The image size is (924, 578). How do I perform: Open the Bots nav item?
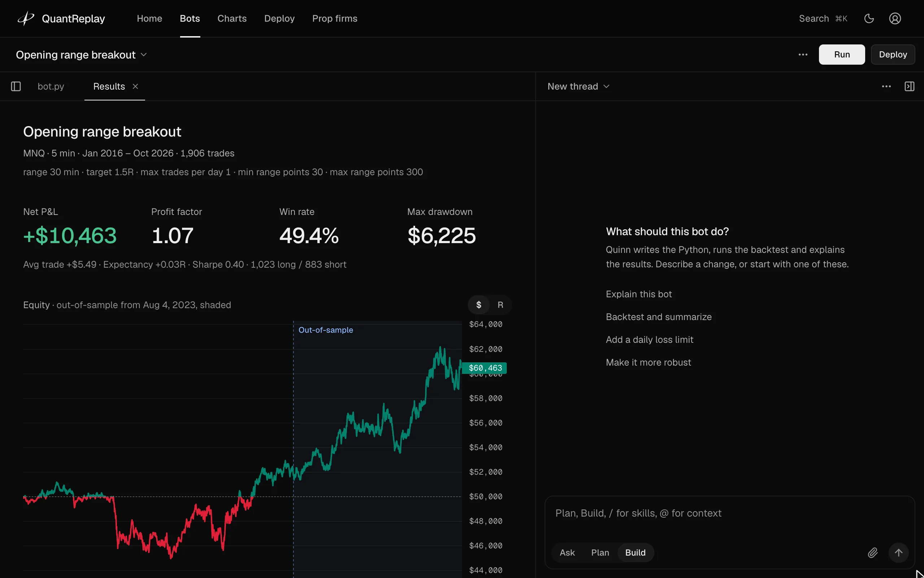[190, 18]
